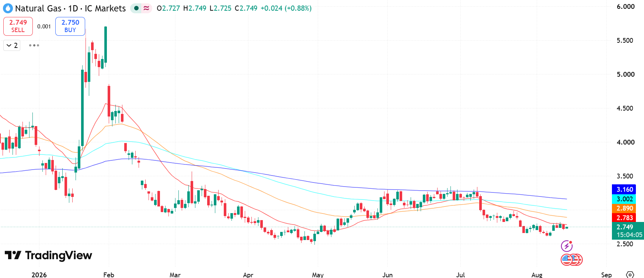
Task: Click the Sep label on time axis
Action: point(606,275)
